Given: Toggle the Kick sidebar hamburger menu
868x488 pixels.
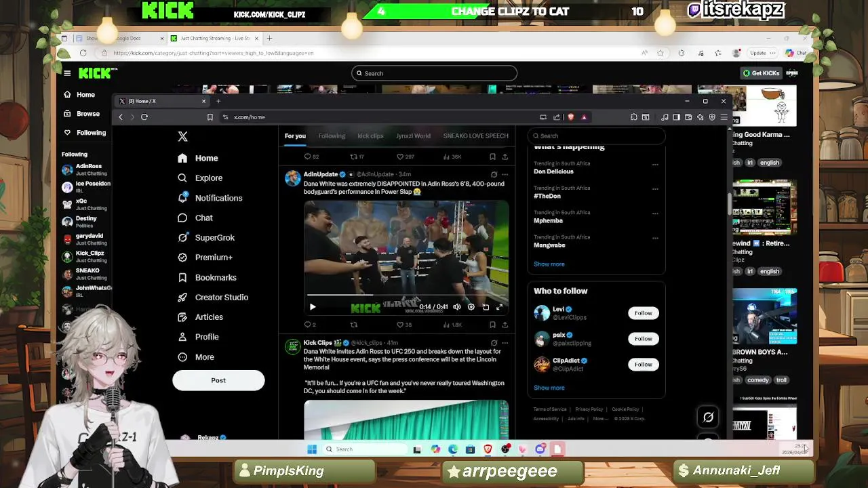Looking at the screenshot, I should coord(67,73).
